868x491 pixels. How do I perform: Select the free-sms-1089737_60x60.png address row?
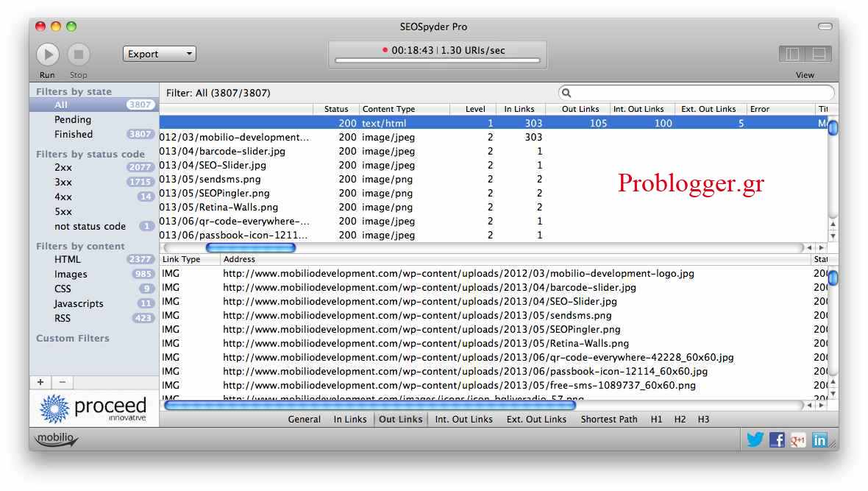[494, 385]
